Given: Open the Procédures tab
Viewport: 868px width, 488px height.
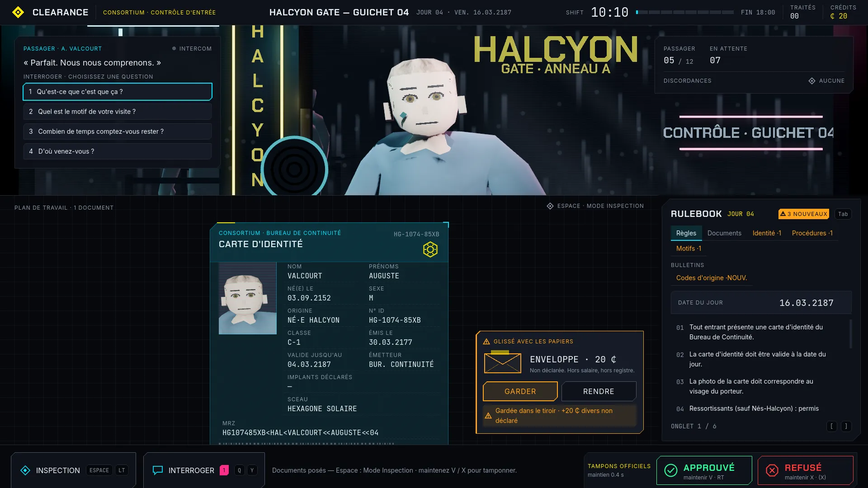Looking at the screenshot, I should tap(812, 233).
